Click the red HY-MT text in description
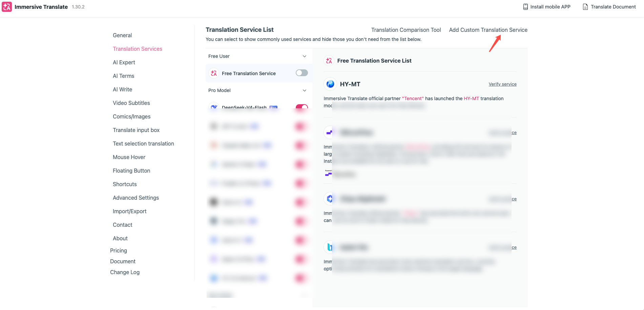The height and width of the screenshot is (310, 644). [x=472, y=98]
